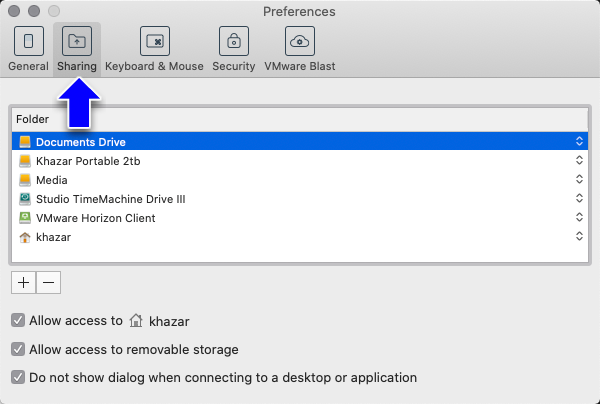Open the Security lock icon

click(234, 41)
